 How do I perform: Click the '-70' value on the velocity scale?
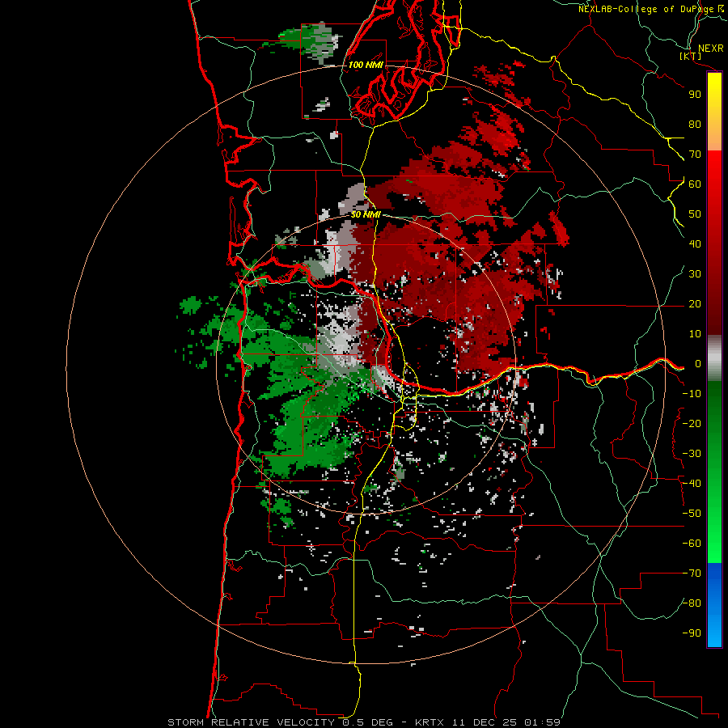tap(692, 574)
